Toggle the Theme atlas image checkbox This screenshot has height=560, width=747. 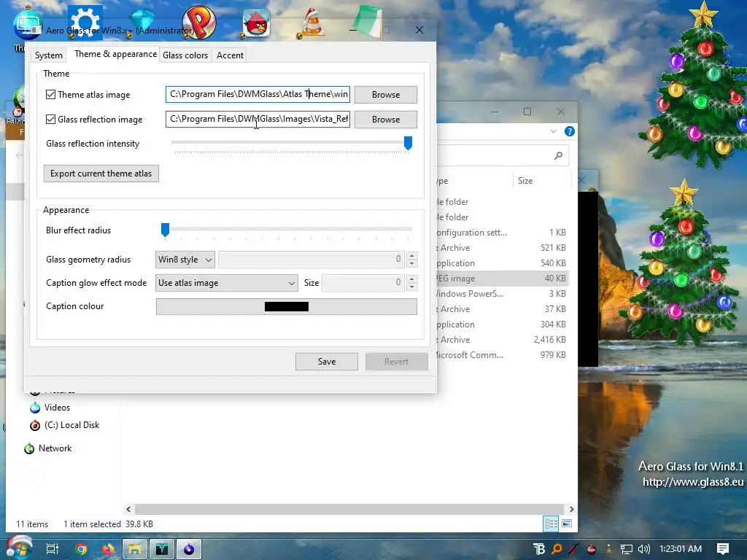(50, 94)
